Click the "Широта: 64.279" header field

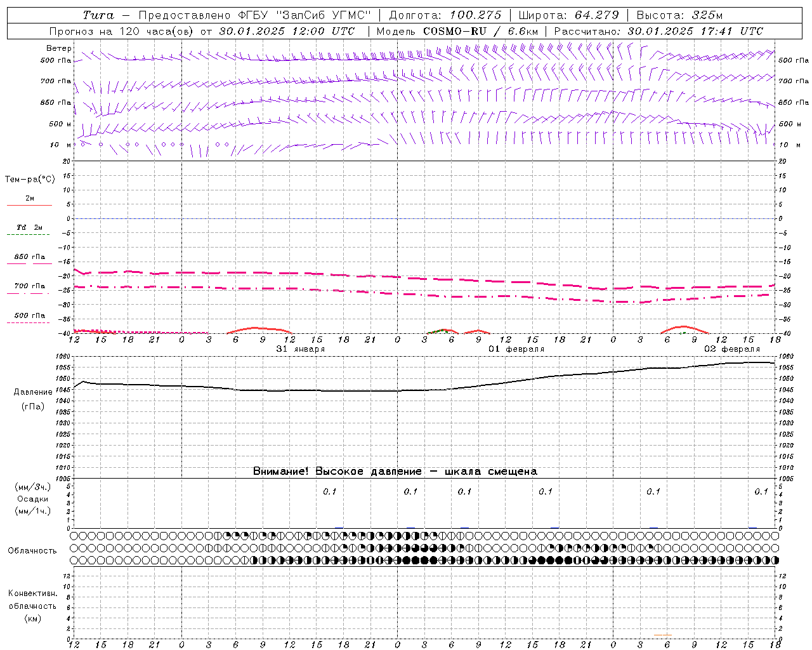570,15
